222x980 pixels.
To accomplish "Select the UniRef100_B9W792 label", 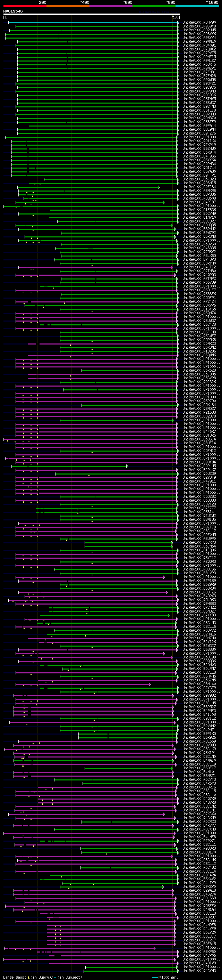I will 199,233.
